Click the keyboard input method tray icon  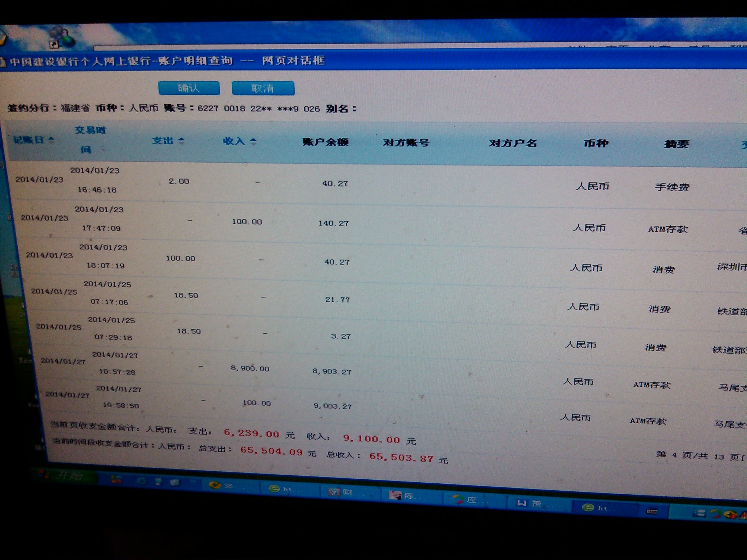pos(651,512)
